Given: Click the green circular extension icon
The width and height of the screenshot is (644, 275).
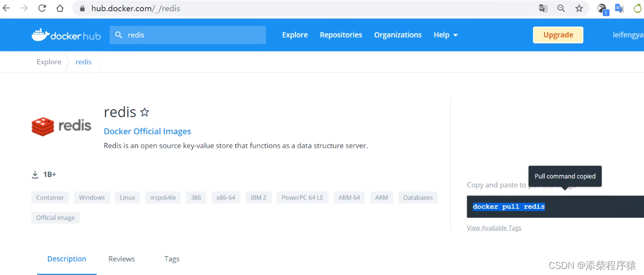Looking at the screenshot, I should click(637, 8).
